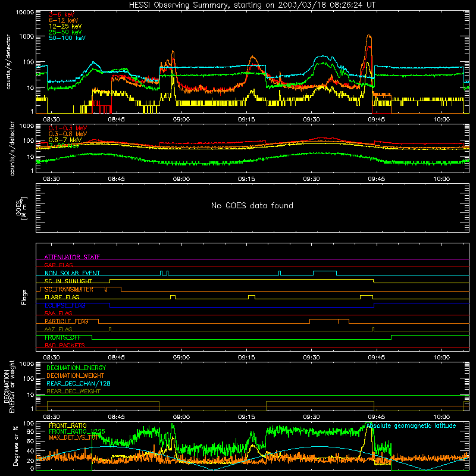Click the GOES [W m-2] axis label
Screen dimensions: 476x476
(x=21, y=208)
